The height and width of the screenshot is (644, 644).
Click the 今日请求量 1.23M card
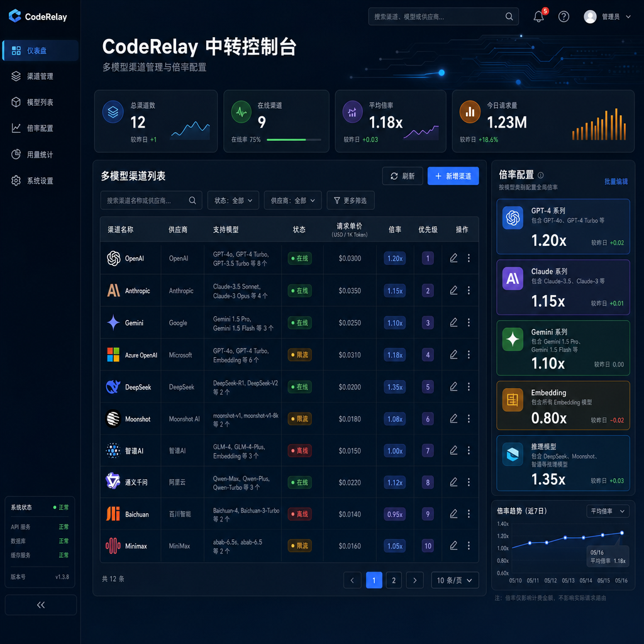(543, 121)
